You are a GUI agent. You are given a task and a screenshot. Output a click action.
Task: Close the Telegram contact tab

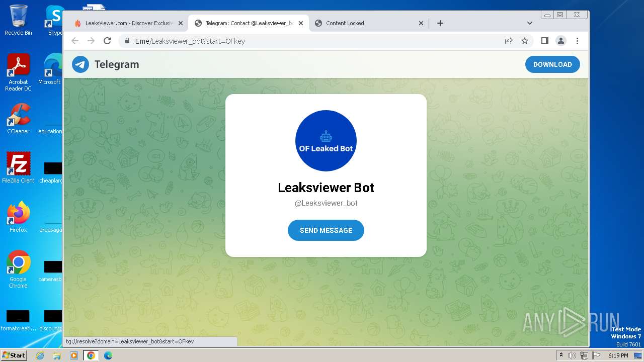pos(301,23)
